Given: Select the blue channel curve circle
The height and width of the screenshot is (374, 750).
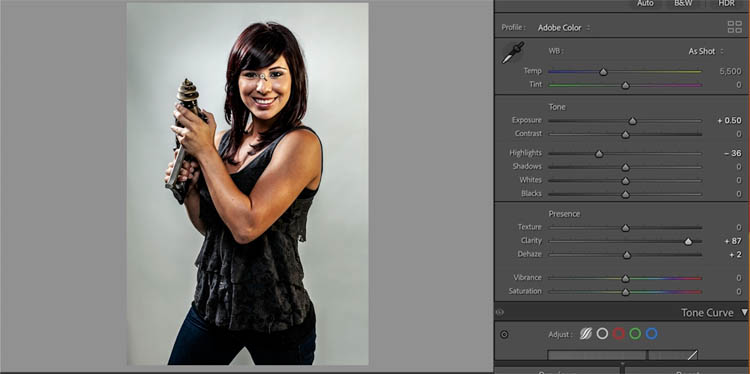Looking at the screenshot, I should [651, 334].
